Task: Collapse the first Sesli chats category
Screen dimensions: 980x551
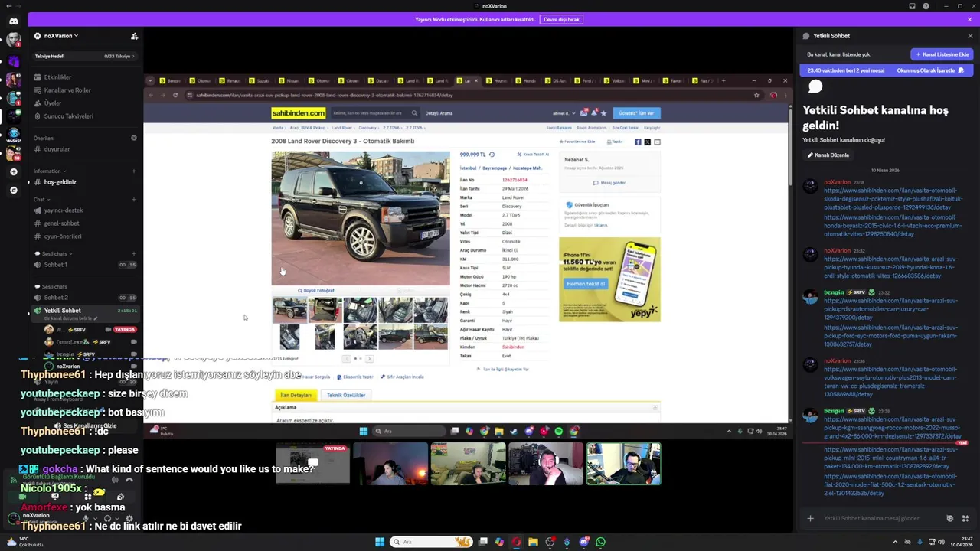Action: click(x=54, y=253)
